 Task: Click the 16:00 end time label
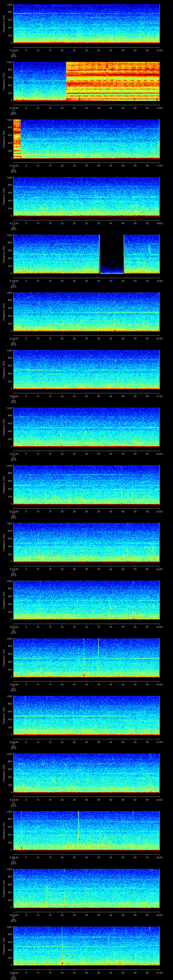tap(159, 108)
